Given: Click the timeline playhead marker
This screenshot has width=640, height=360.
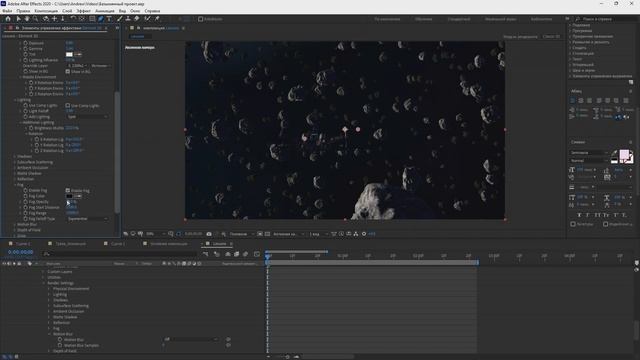Looking at the screenshot, I should [x=268, y=256].
